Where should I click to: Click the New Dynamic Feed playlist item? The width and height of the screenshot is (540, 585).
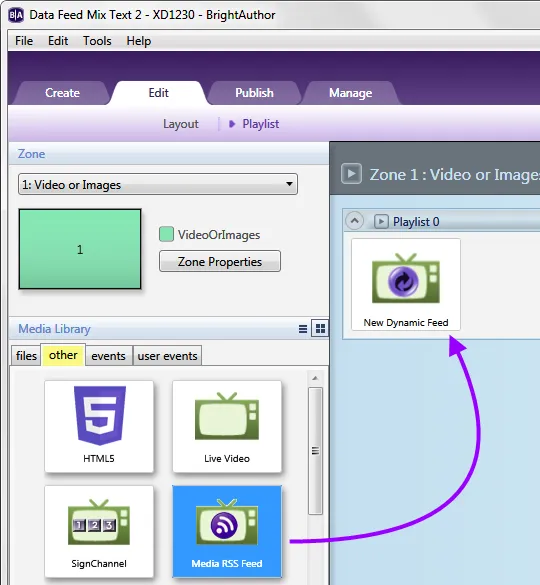pos(406,285)
